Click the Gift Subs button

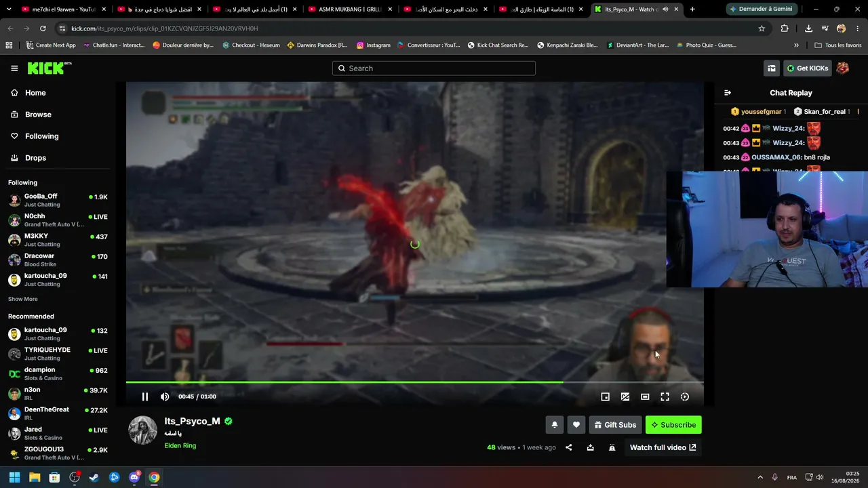[x=616, y=425]
